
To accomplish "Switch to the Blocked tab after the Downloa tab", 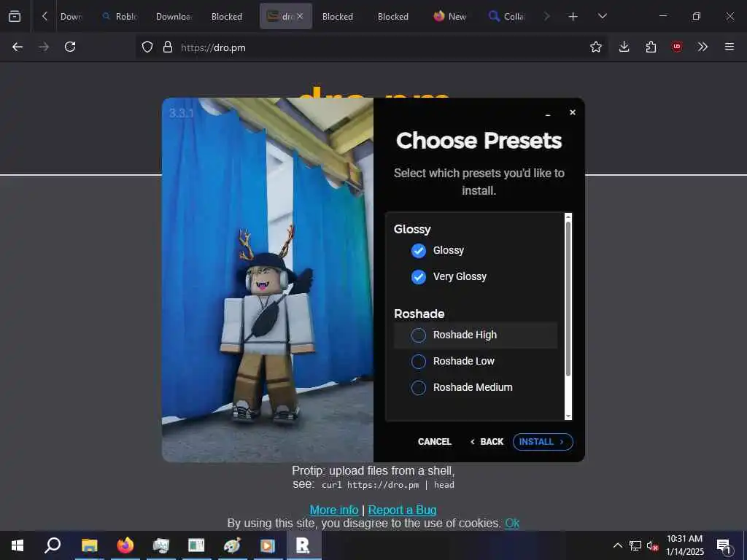I will pos(227,16).
